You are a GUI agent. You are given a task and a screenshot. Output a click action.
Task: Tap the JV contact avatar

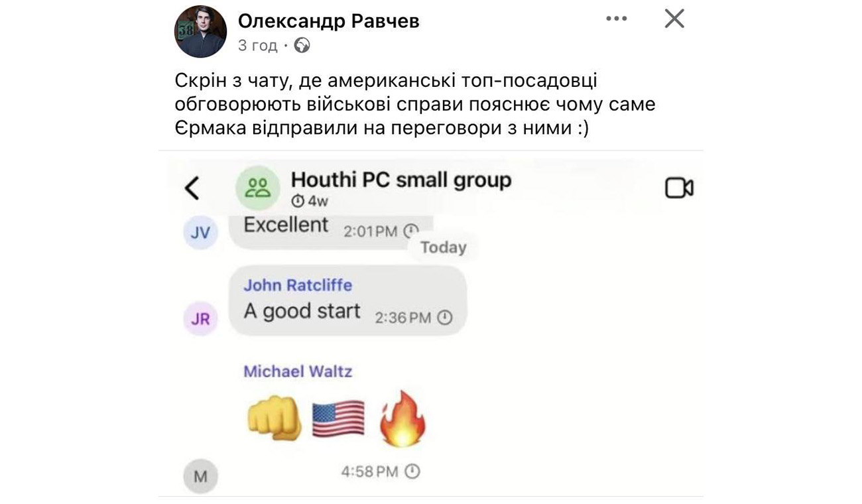click(200, 233)
